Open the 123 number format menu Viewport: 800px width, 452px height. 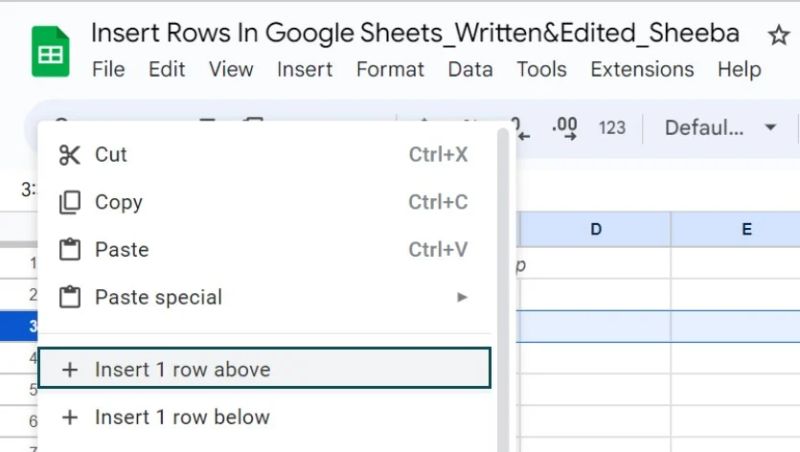click(x=612, y=128)
